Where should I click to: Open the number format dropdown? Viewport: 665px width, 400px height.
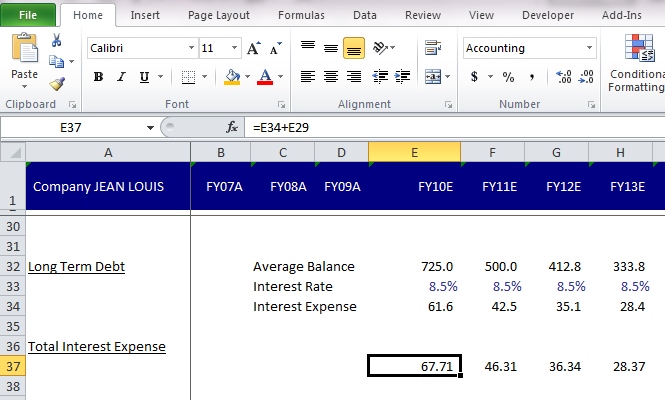point(590,48)
